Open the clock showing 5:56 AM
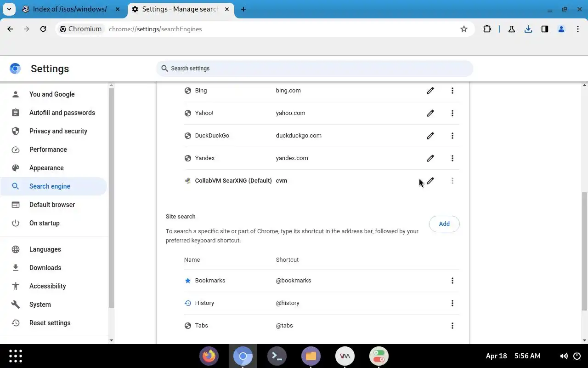The image size is (588, 368). [527, 356]
